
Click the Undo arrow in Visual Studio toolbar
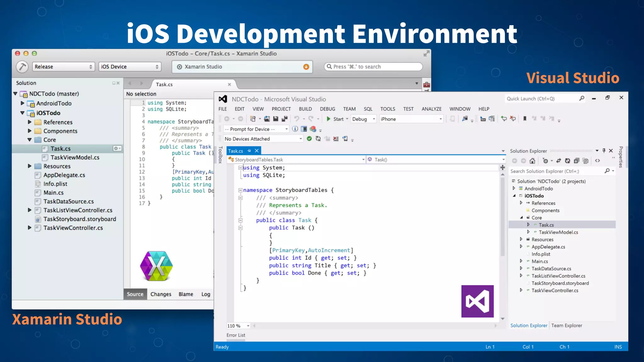[297, 119]
